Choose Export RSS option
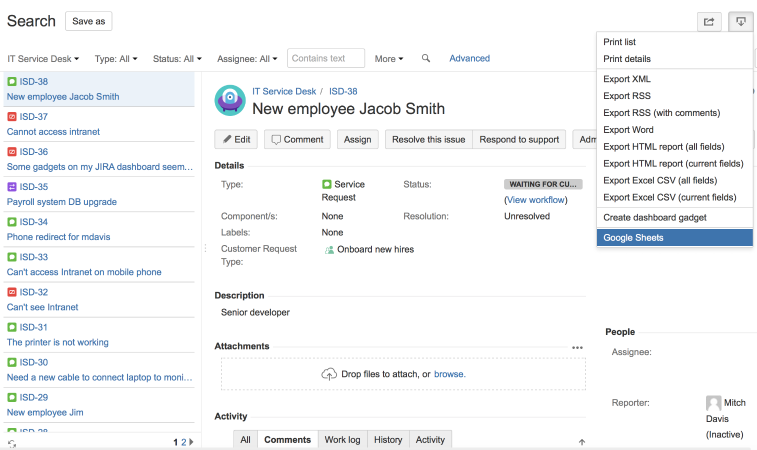 pos(674,96)
